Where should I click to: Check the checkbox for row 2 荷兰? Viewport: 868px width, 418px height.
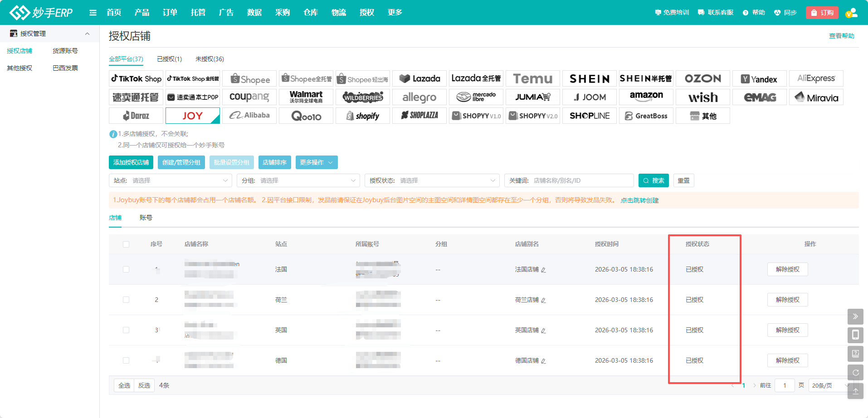pyautogui.click(x=126, y=300)
